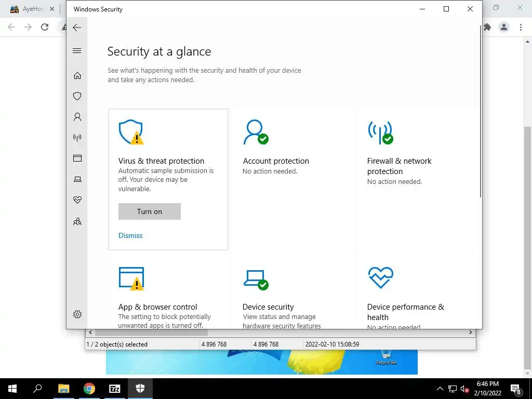The height and width of the screenshot is (399, 532).
Task: Click the muted volume tray icon
Action: click(464, 389)
